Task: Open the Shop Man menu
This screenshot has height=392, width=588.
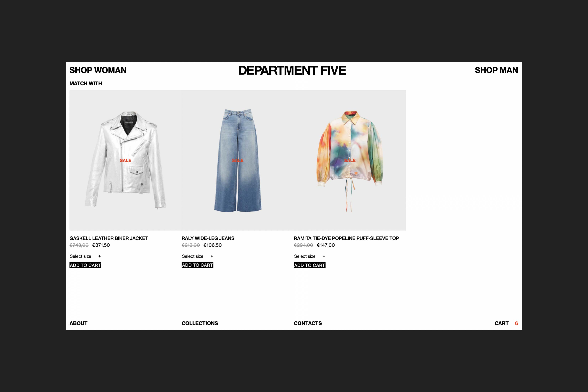Action: [x=496, y=70]
